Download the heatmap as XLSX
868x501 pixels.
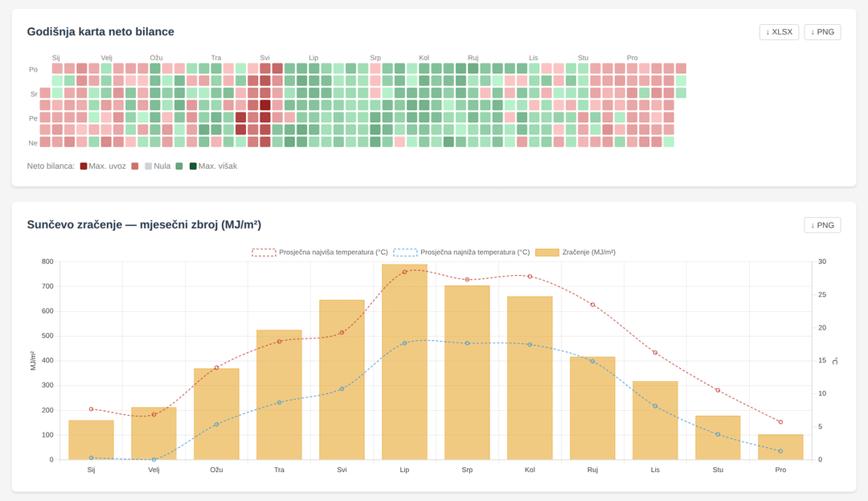(779, 32)
